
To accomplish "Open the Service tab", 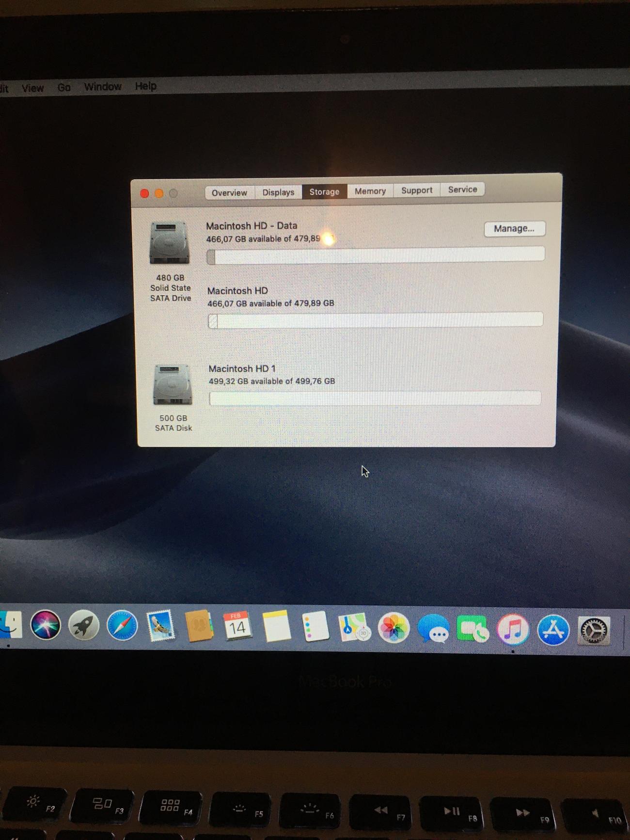I will 462,190.
